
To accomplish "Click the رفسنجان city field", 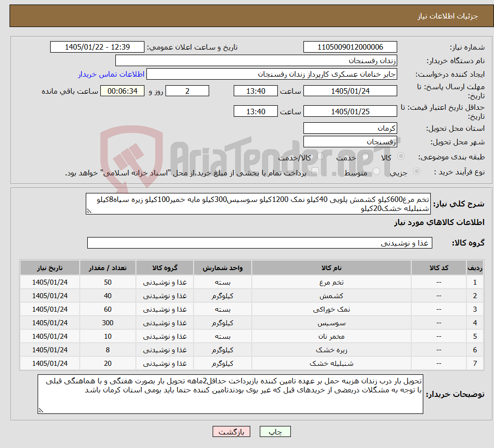I will coord(350,142).
